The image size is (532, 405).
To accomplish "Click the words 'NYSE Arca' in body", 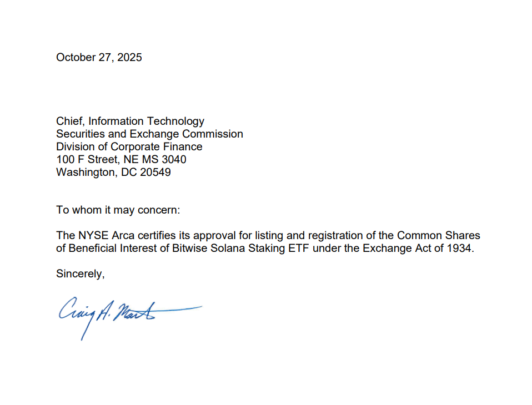I will tap(99, 236).
